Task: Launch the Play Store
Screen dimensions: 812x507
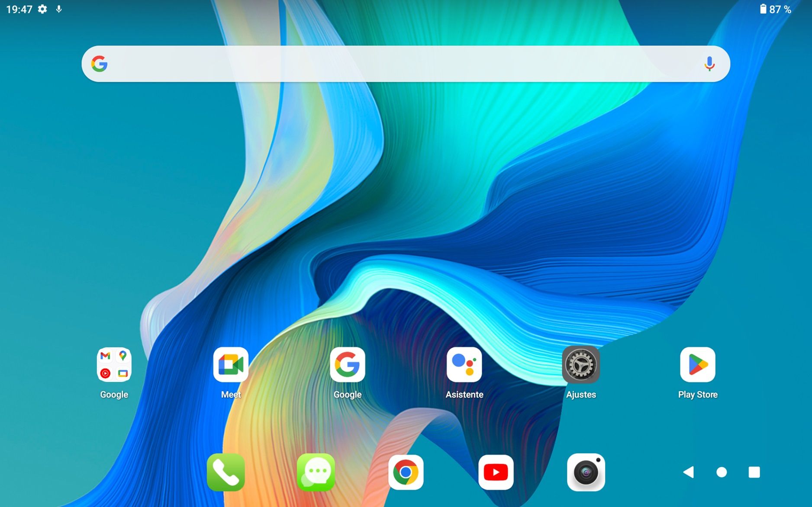Action: tap(698, 365)
